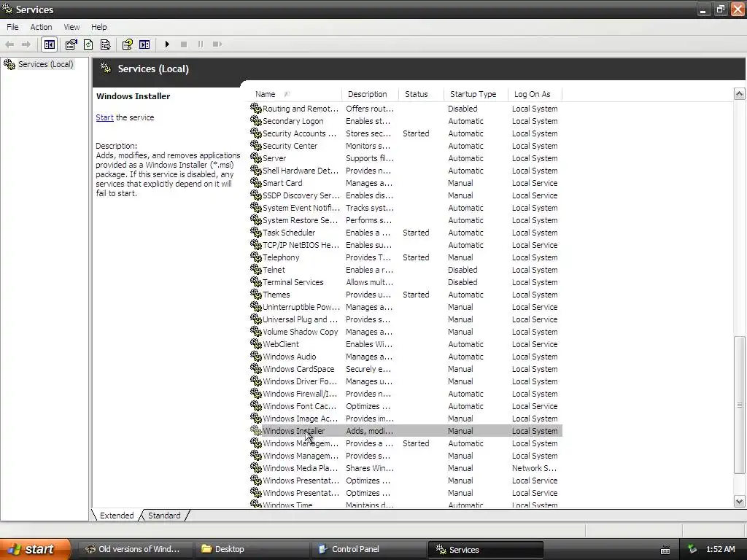The image size is (747, 560).
Task: Click the Refresh toolbar icon
Action: (88, 44)
